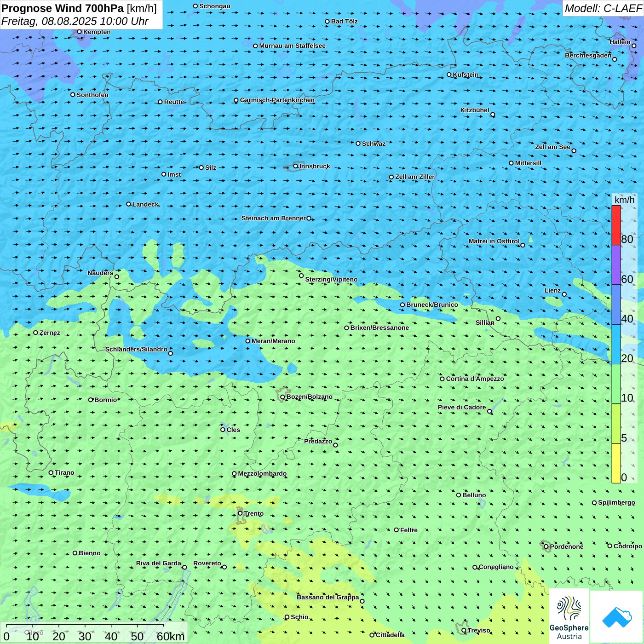Select the Feltre location label
This screenshot has width=644, height=644.
click(x=409, y=530)
